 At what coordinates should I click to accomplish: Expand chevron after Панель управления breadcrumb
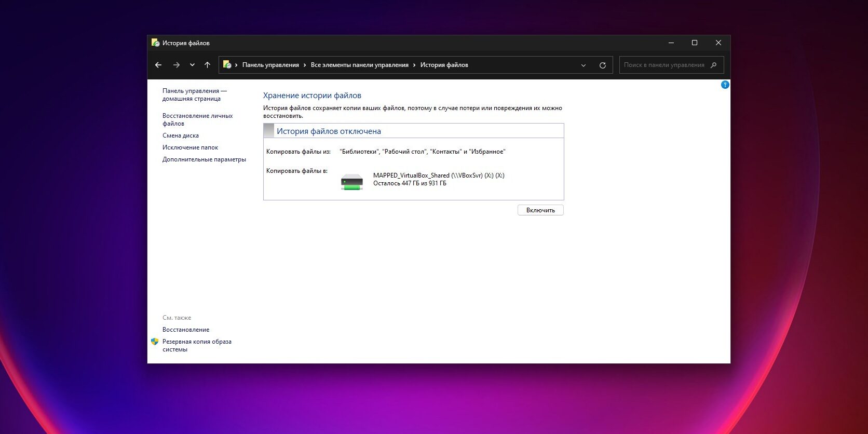click(305, 65)
